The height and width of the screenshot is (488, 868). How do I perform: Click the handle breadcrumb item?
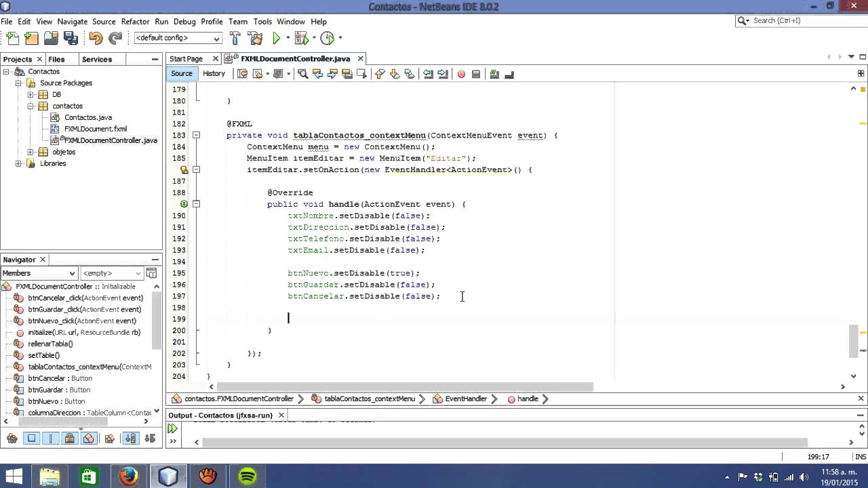[x=528, y=399]
